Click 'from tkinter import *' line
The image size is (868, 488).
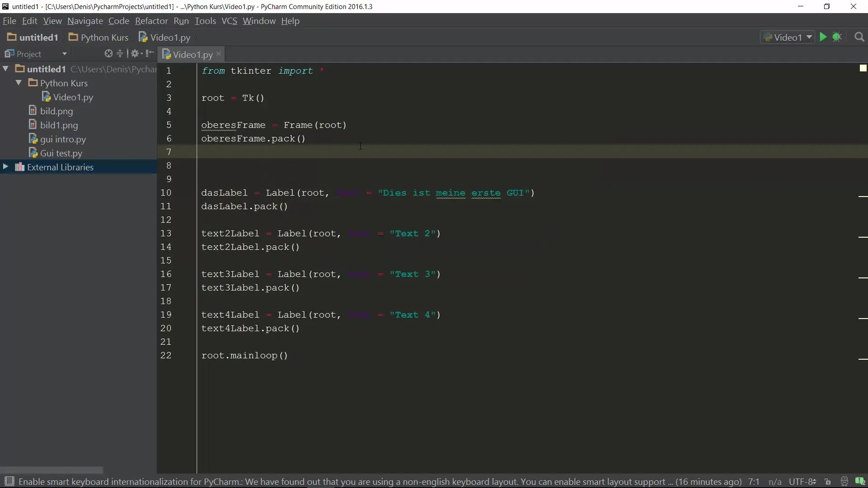click(x=263, y=71)
